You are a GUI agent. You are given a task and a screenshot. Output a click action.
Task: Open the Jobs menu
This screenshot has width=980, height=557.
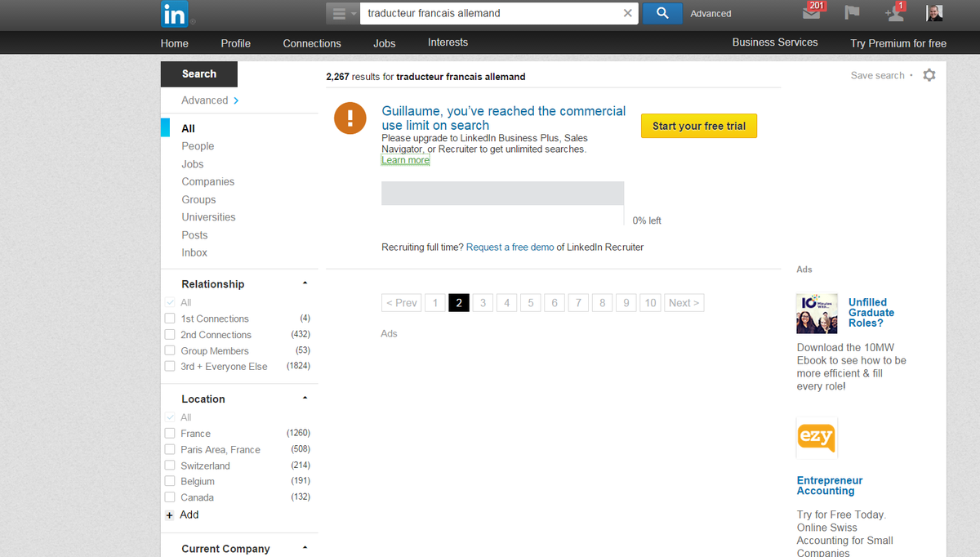point(384,43)
